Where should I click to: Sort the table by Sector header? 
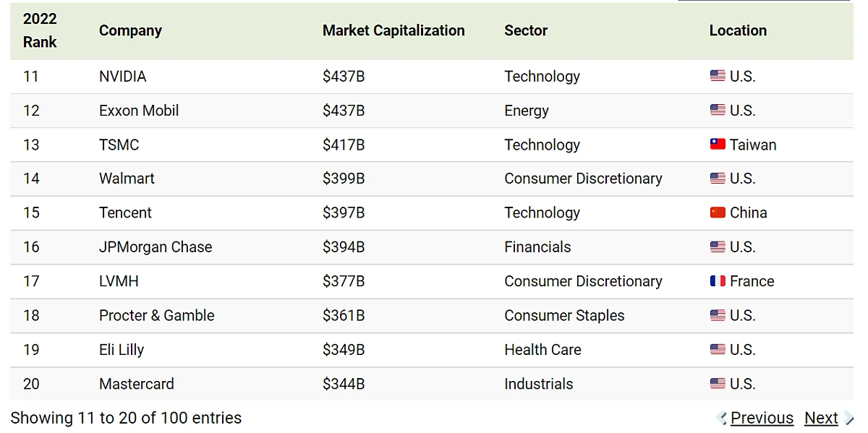(526, 30)
